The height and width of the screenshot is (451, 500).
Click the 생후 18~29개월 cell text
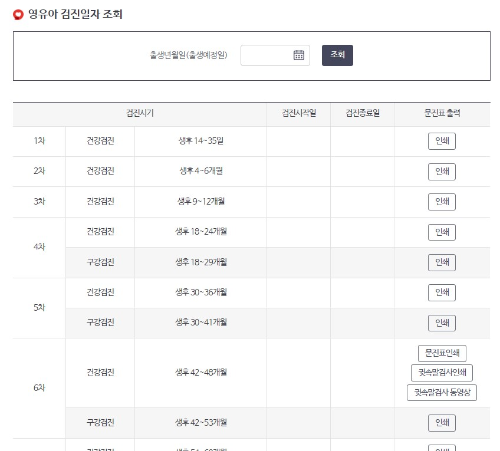[x=201, y=262]
